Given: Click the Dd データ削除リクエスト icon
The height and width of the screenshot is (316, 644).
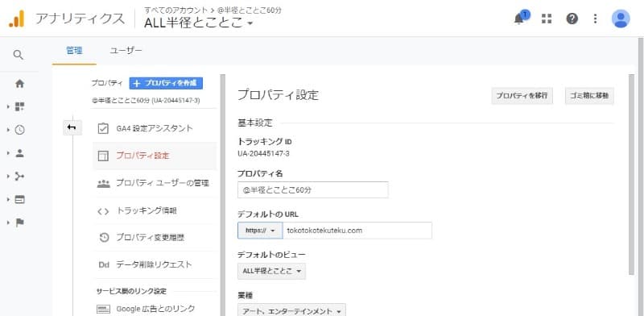Looking at the screenshot, I should click(x=104, y=264).
